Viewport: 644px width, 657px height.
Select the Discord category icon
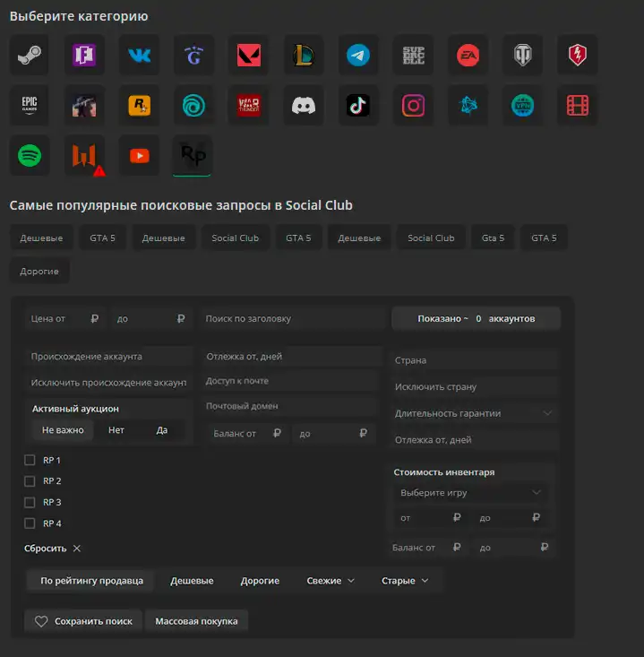[x=304, y=105]
